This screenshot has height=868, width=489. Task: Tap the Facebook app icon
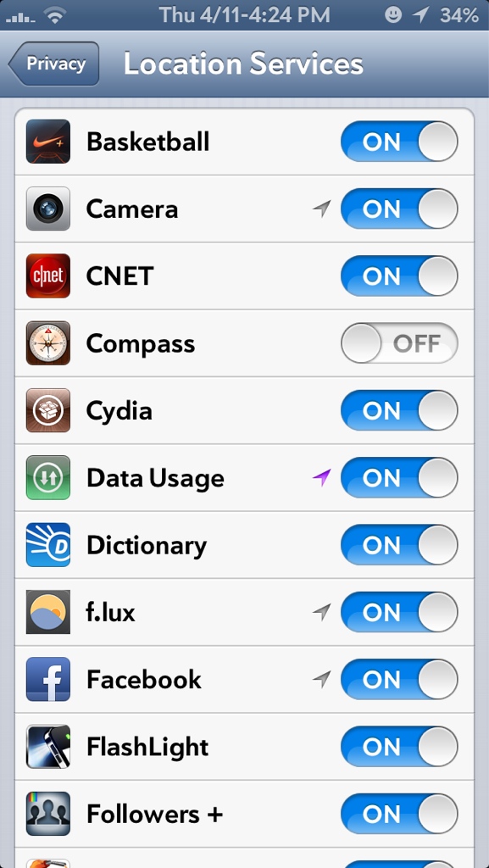[48, 679]
